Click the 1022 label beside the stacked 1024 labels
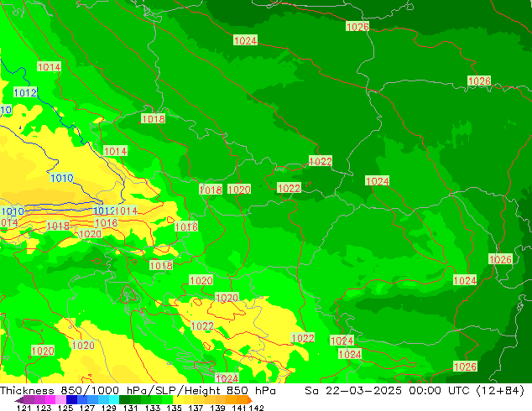 303,338
